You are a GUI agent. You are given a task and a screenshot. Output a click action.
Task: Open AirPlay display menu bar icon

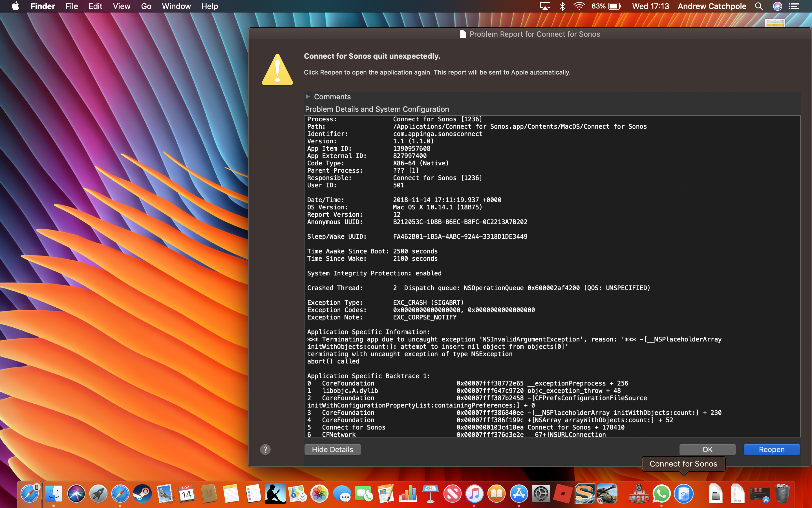point(545,6)
